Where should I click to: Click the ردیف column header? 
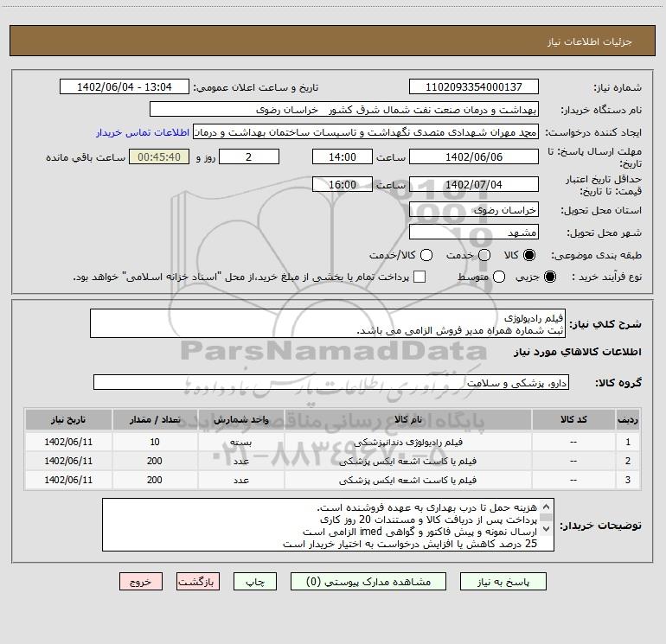point(628,419)
